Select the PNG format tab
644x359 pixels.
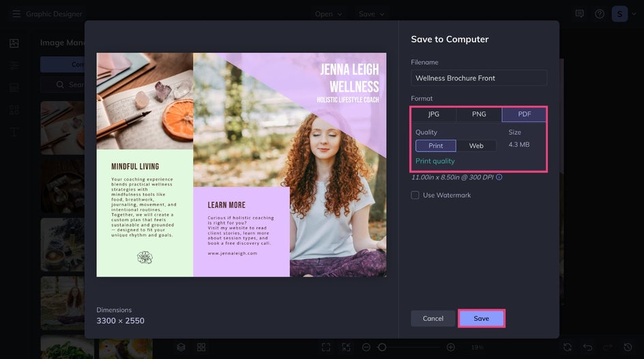(x=479, y=114)
